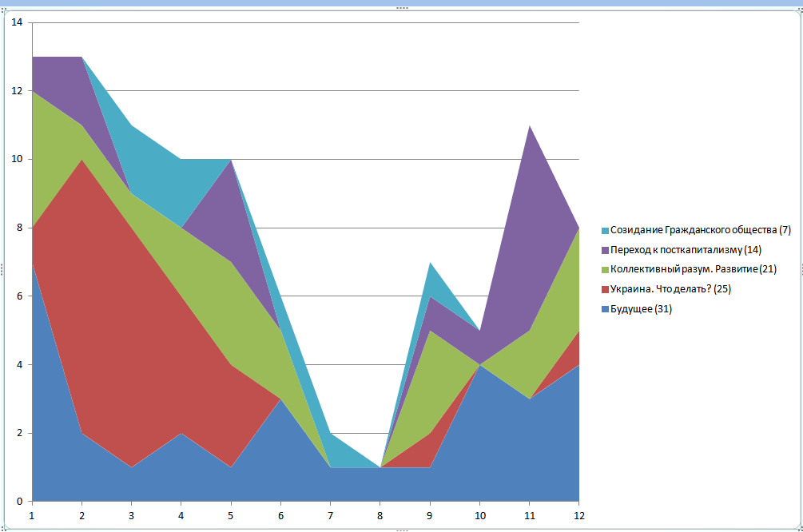Click the right-middle chart resize handle
803x532 pixels.
point(800,268)
